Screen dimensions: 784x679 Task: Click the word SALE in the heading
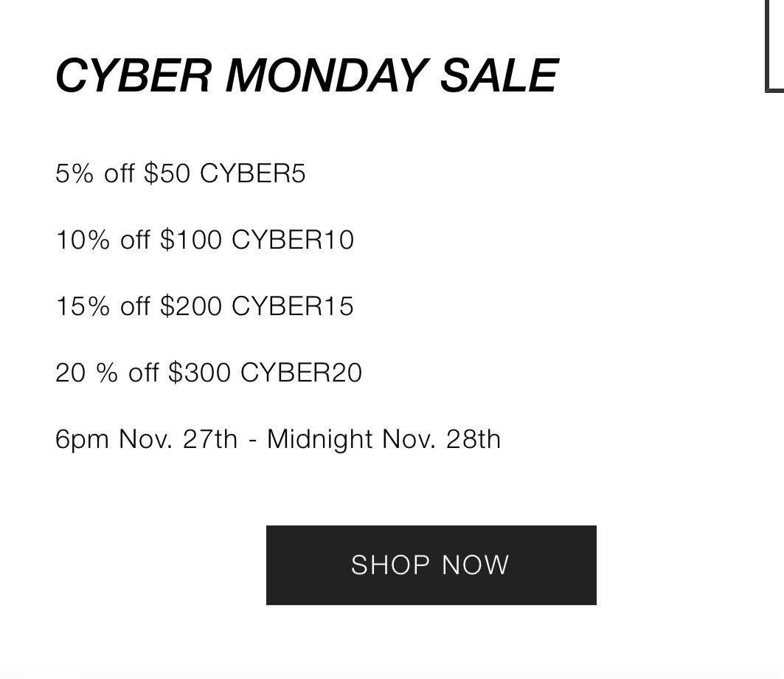pos(499,75)
